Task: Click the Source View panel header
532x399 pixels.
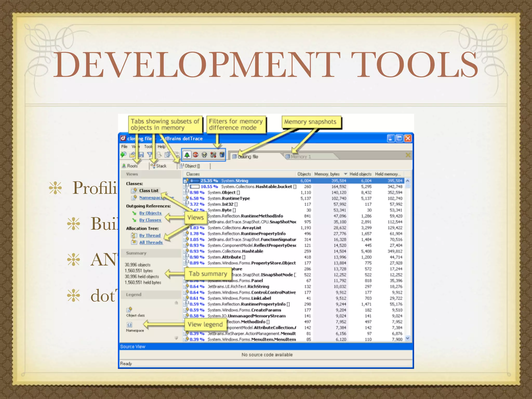Action: pos(266,347)
